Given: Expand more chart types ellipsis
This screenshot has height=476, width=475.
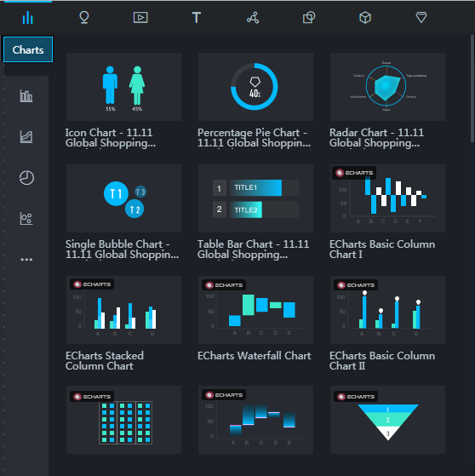Looking at the screenshot, I should [26, 260].
